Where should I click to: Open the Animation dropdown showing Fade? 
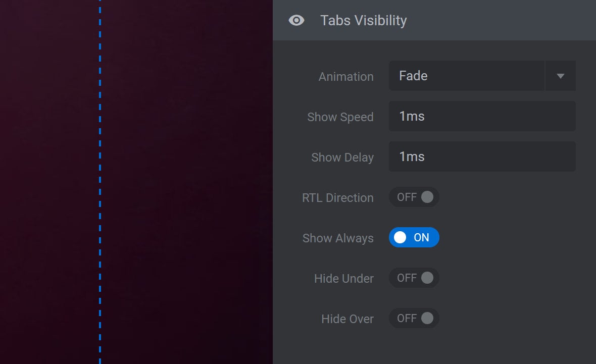point(482,76)
